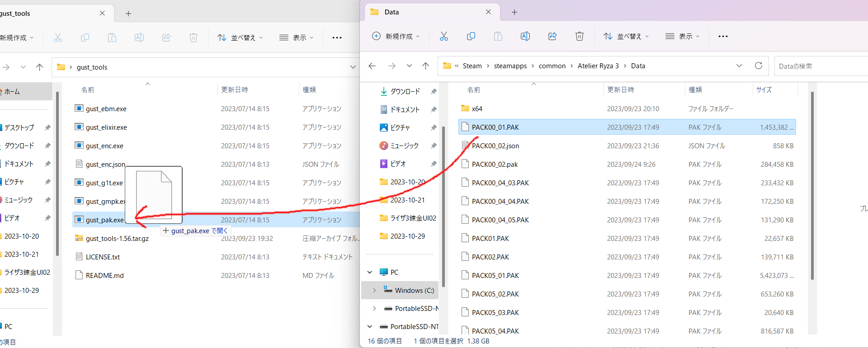Viewport: 868px width, 348px height.
Task: Click the Dataの検索 search field
Action: pos(818,66)
